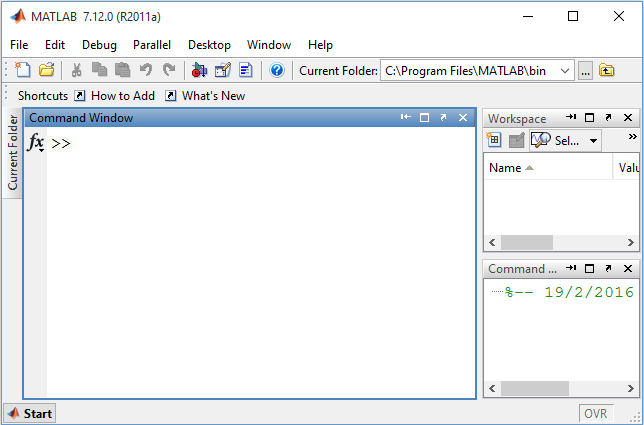Undock the Command History panel
The height and width of the screenshot is (425, 644).
[x=608, y=268]
